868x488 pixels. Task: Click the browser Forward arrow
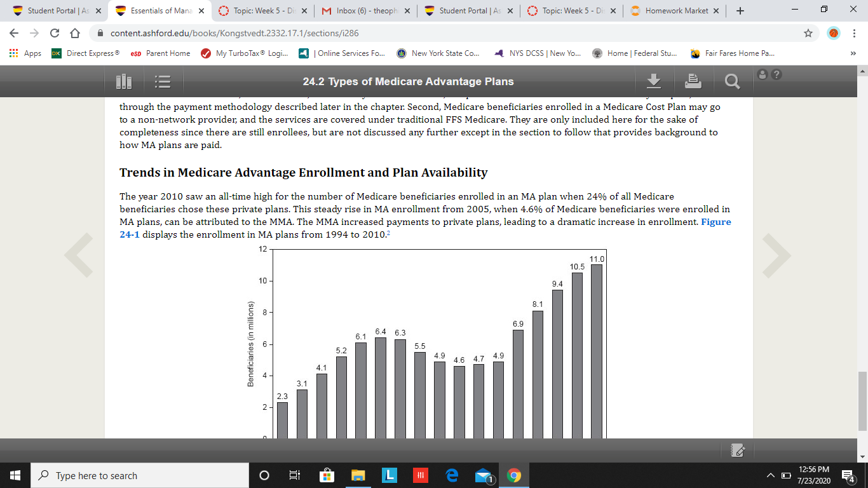tap(35, 33)
